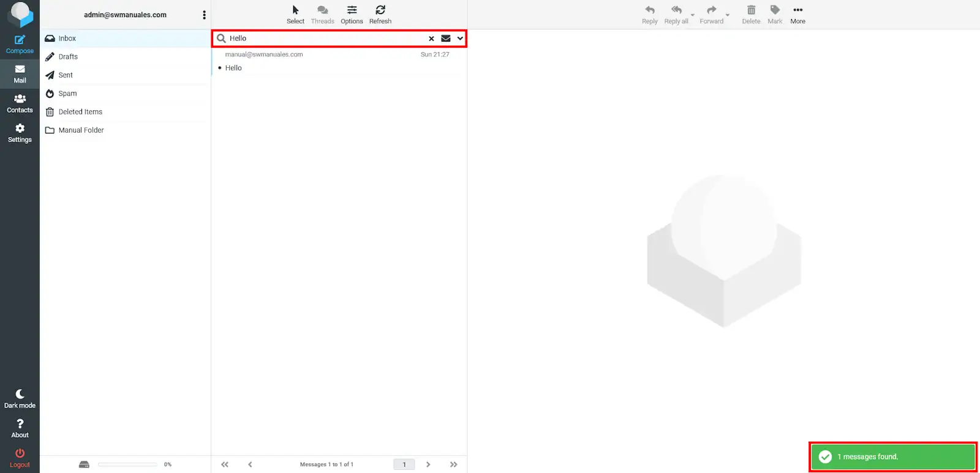Click the search field containing Hello

tap(325, 39)
